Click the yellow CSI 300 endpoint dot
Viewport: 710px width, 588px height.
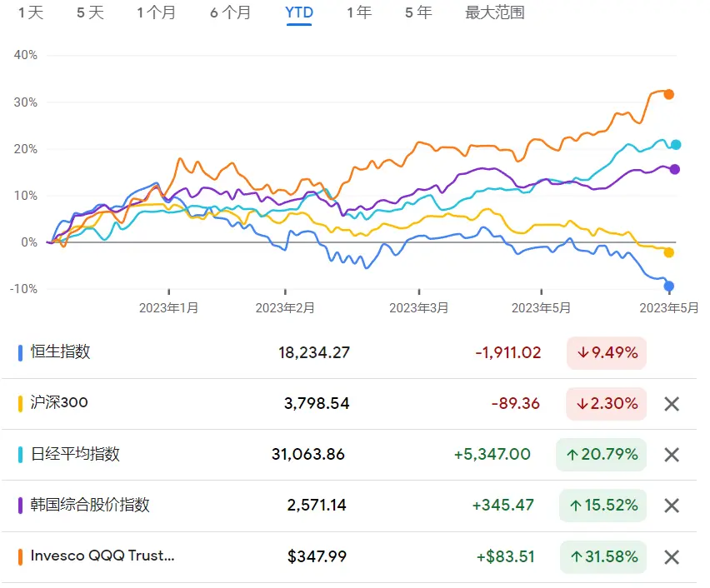point(669,252)
